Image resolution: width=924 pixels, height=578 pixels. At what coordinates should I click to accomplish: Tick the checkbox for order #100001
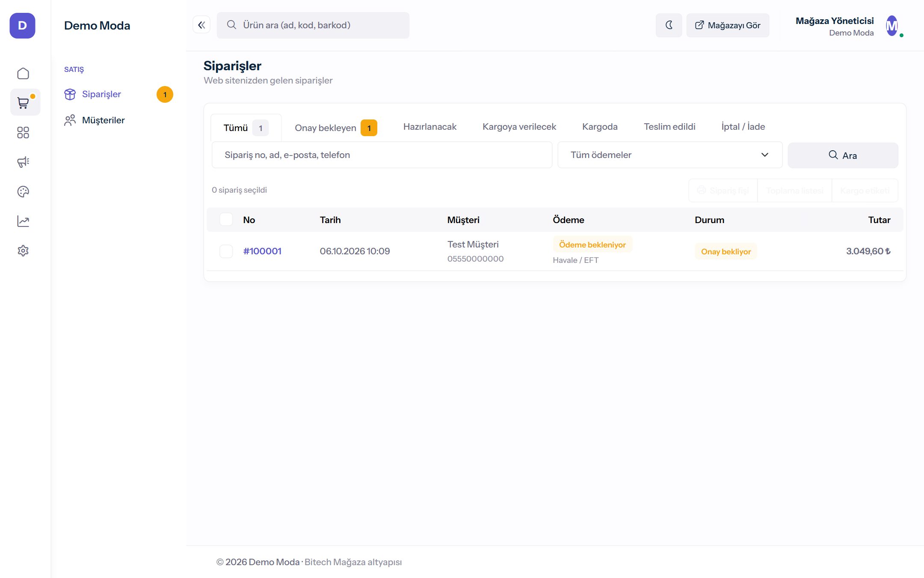coord(226,251)
